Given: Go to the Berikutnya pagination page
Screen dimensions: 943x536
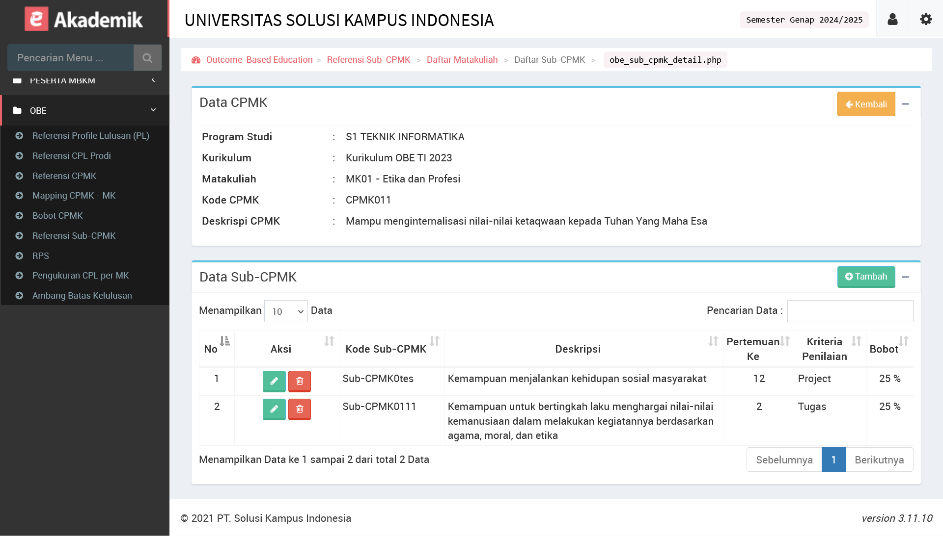Looking at the screenshot, I should [879, 459].
